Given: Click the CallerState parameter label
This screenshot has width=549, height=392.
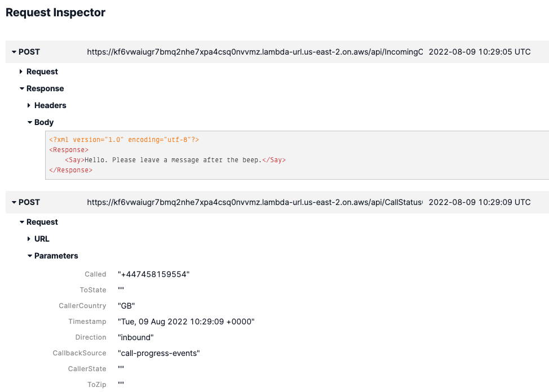Looking at the screenshot, I should (87, 369).
